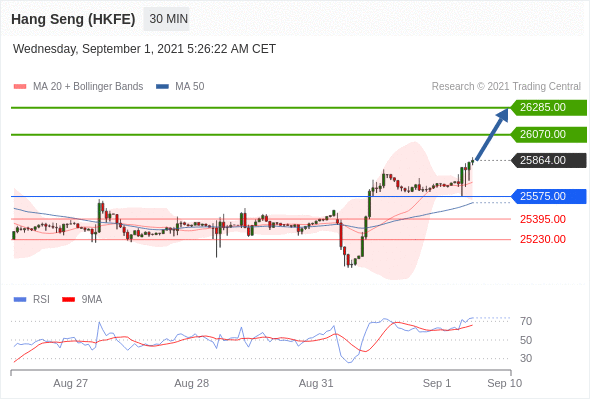Screen dimensions: 590x400
Task: Click the blue MA 50 legend swatch
Action: click(x=162, y=87)
